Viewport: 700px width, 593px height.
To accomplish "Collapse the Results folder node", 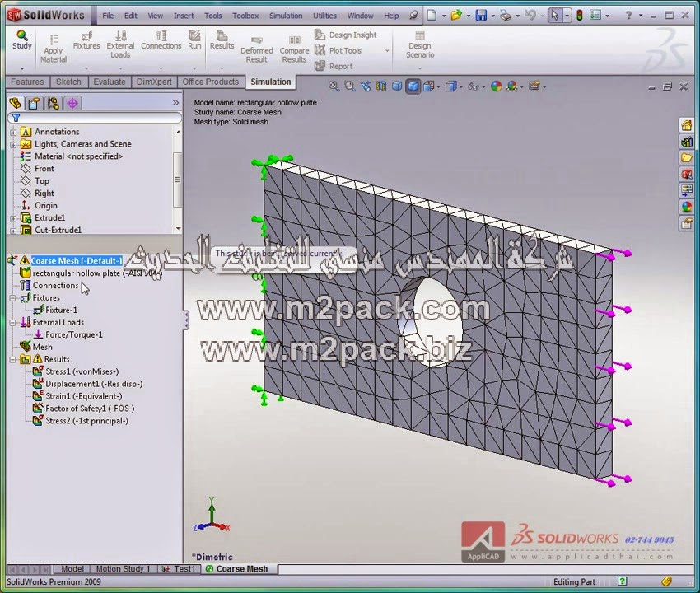I will coord(13,359).
